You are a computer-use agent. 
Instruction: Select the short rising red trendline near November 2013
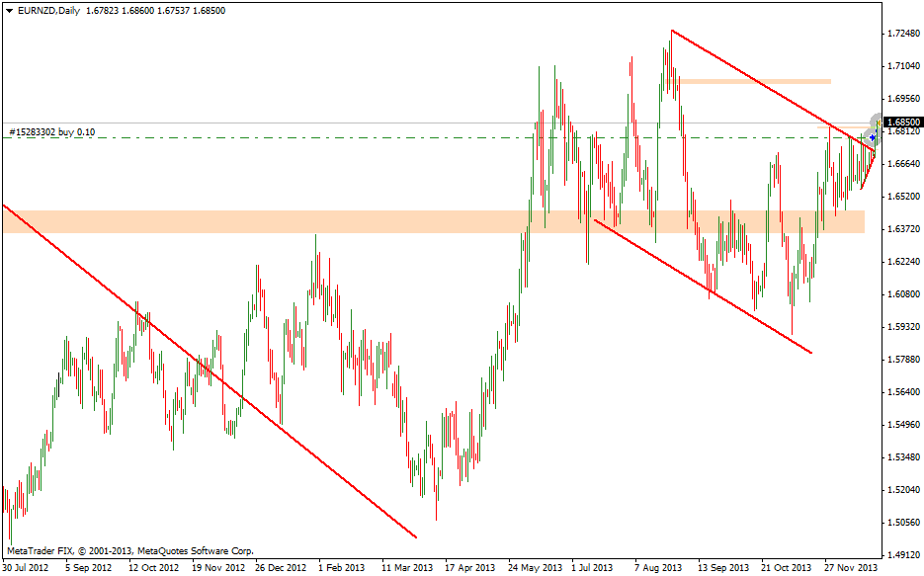click(x=867, y=173)
